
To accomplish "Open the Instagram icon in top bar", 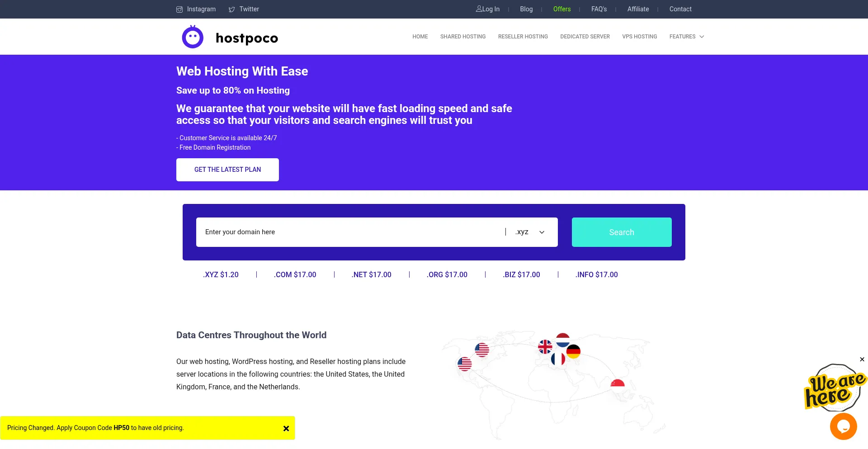I will pyautogui.click(x=179, y=9).
